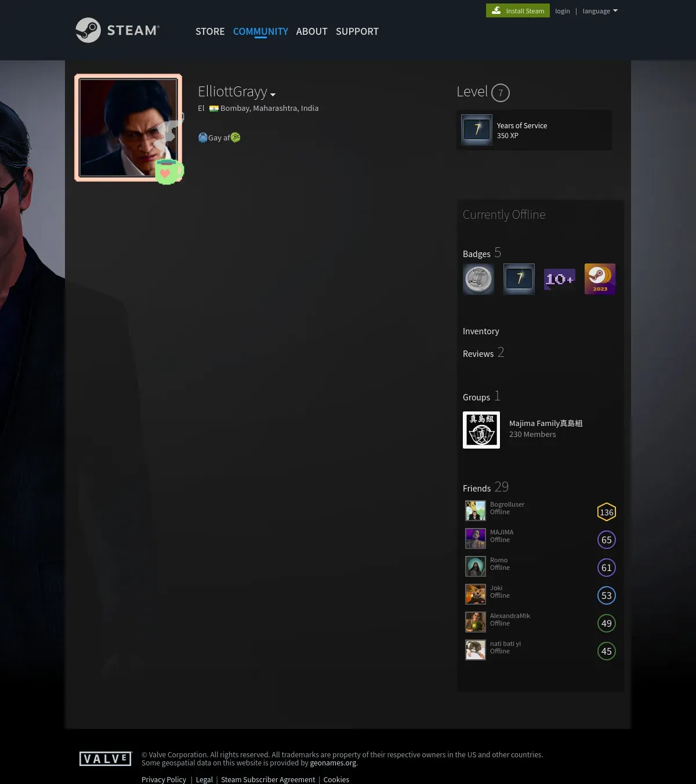This screenshot has width=696, height=784.
Task: Open the STORE menu
Action: 210,31
